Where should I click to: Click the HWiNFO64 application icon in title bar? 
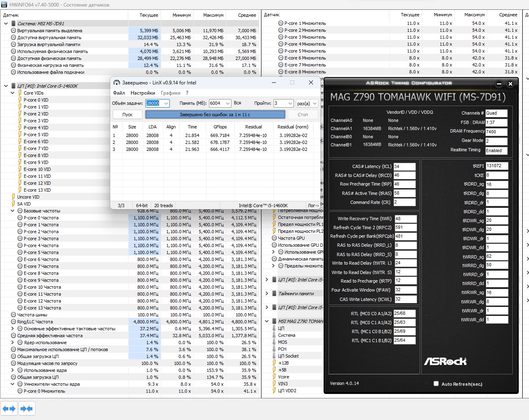tap(4, 5)
